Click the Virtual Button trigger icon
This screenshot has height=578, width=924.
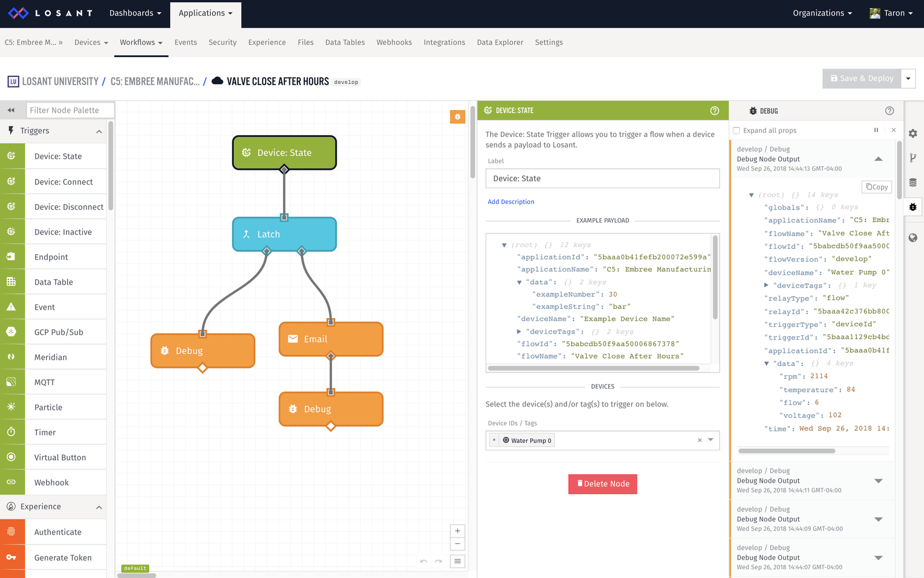pos(12,457)
